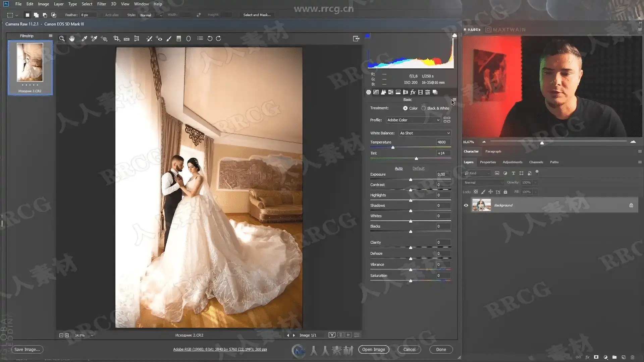The image size is (644, 362).
Task: Select Black & White treatment
Action: (424, 108)
